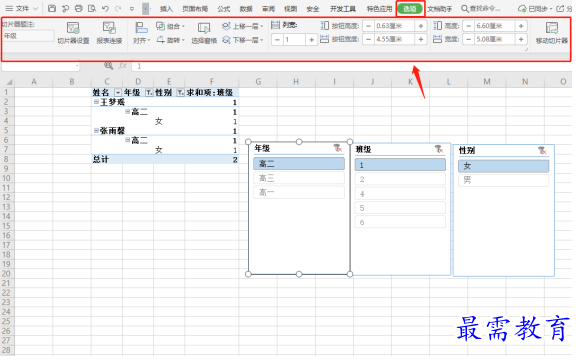Toggle 女 in the 性别 slicer
Viewport: 578px width, 360px height.
coord(504,166)
